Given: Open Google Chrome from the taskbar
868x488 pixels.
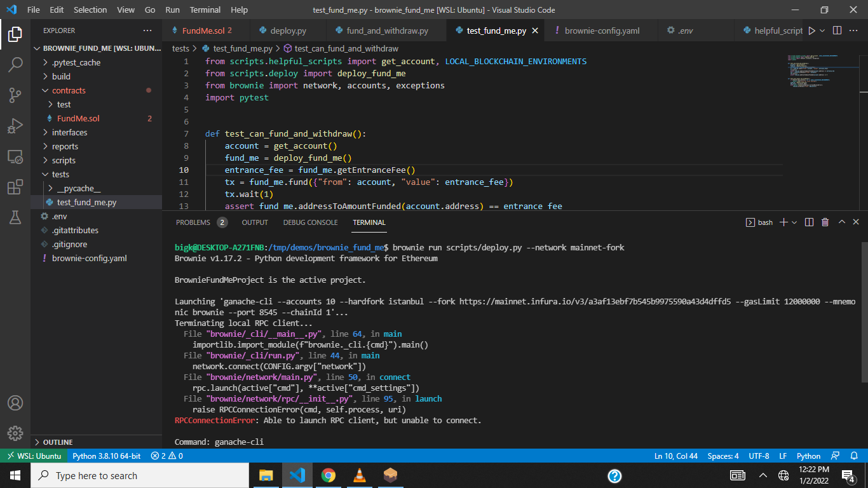Looking at the screenshot, I should (329, 475).
